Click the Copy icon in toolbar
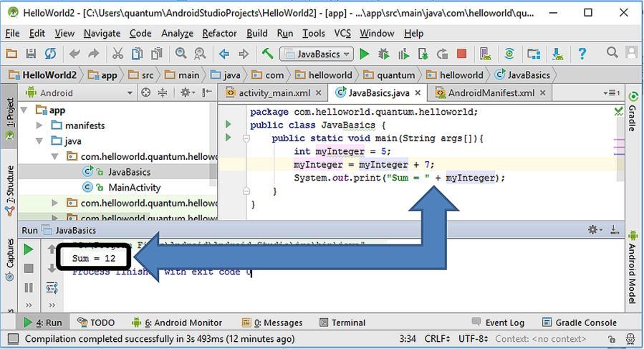 (x=137, y=54)
